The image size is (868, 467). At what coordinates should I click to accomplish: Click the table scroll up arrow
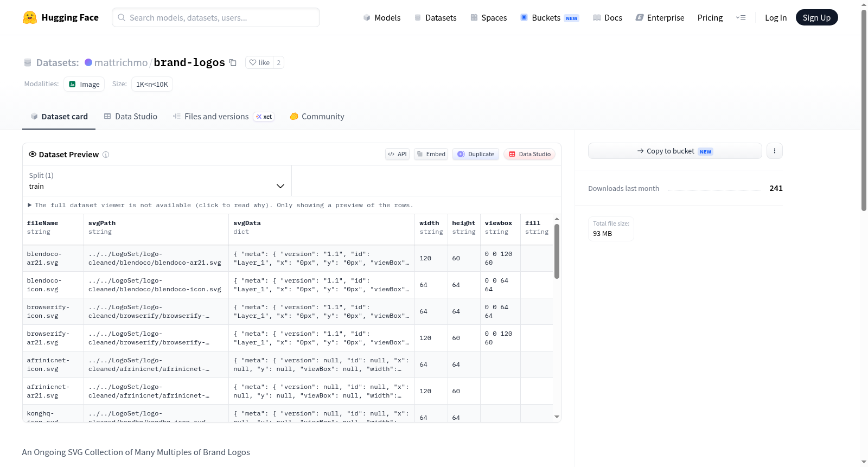click(557, 219)
